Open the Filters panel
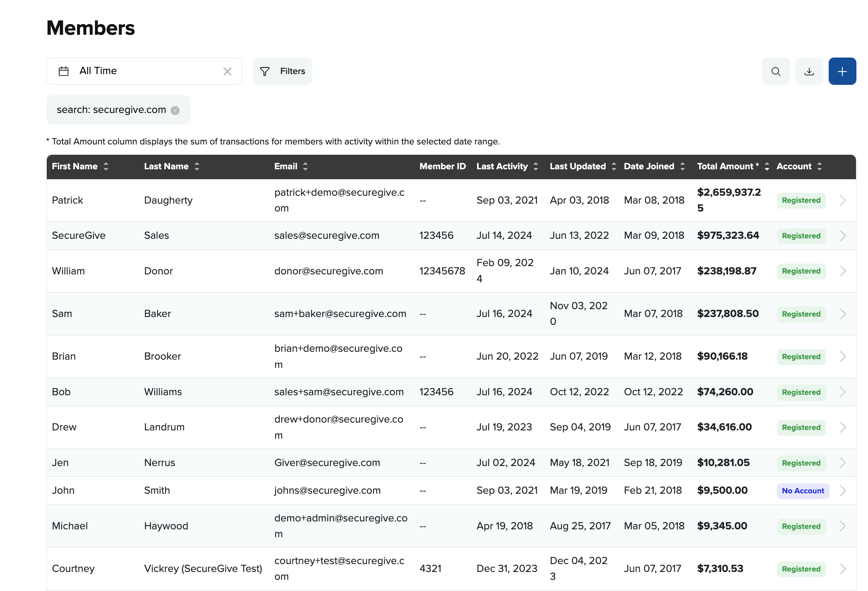The image size is (868, 591). (x=283, y=72)
